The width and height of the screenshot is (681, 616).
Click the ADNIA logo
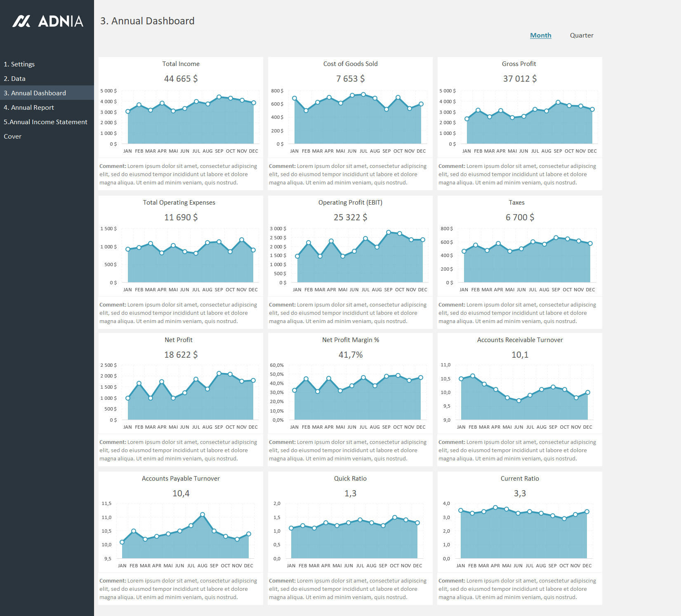pyautogui.click(x=47, y=21)
